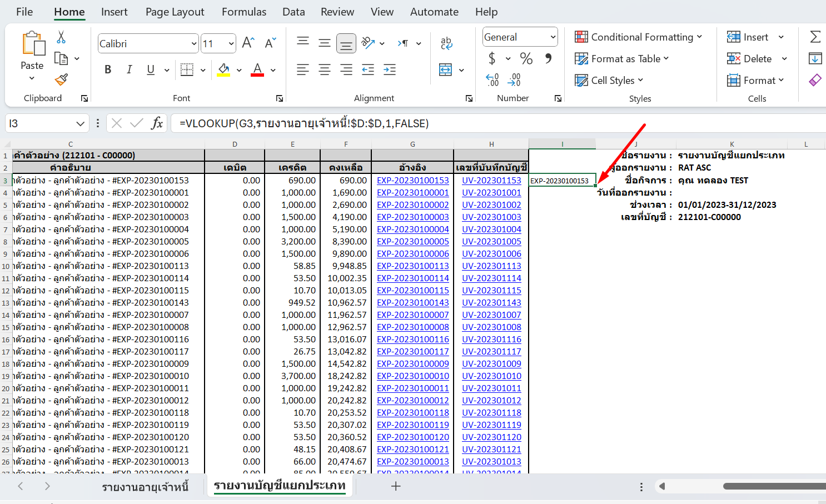Add a new sheet with plus button
Image resolution: width=826 pixels, height=504 pixels.
396,486
